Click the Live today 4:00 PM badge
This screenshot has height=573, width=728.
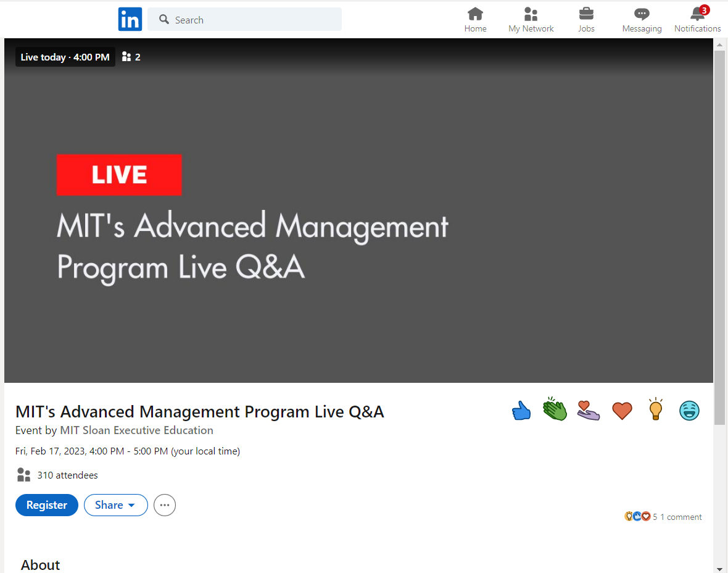[x=65, y=57]
